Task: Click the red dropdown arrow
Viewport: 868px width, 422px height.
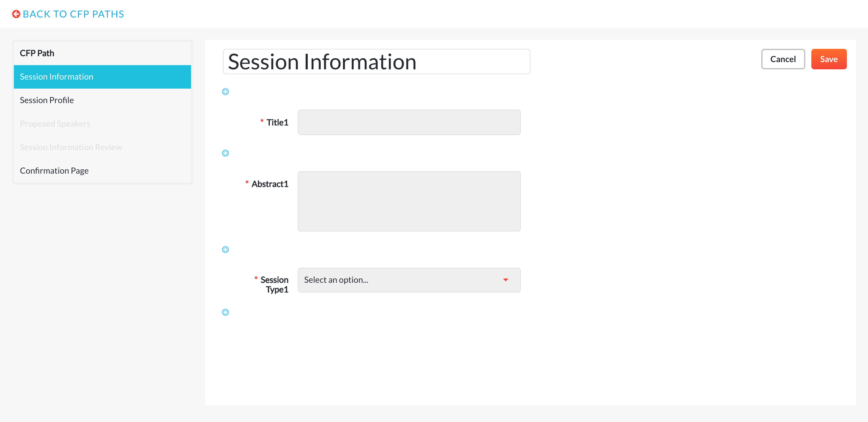Action: tap(505, 280)
